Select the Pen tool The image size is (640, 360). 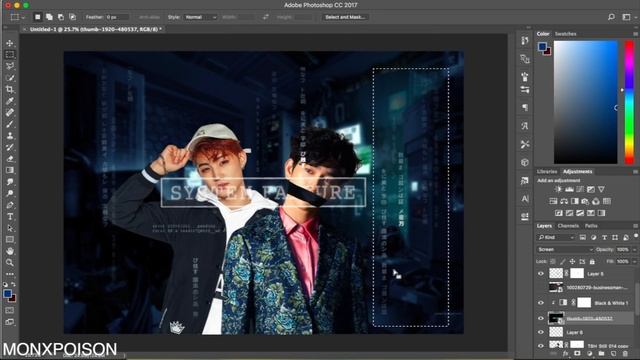(x=10, y=205)
